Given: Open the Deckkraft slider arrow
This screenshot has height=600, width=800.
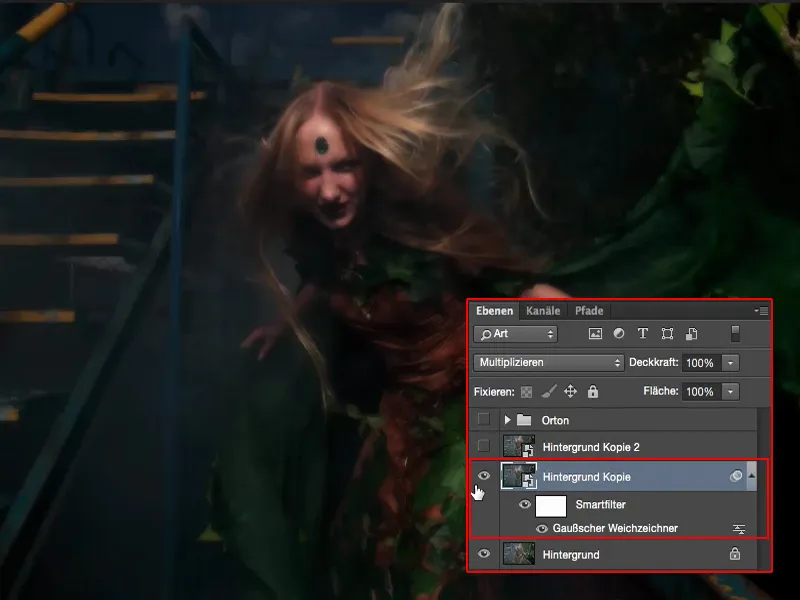Looking at the screenshot, I should pyautogui.click(x=731, y=363).
